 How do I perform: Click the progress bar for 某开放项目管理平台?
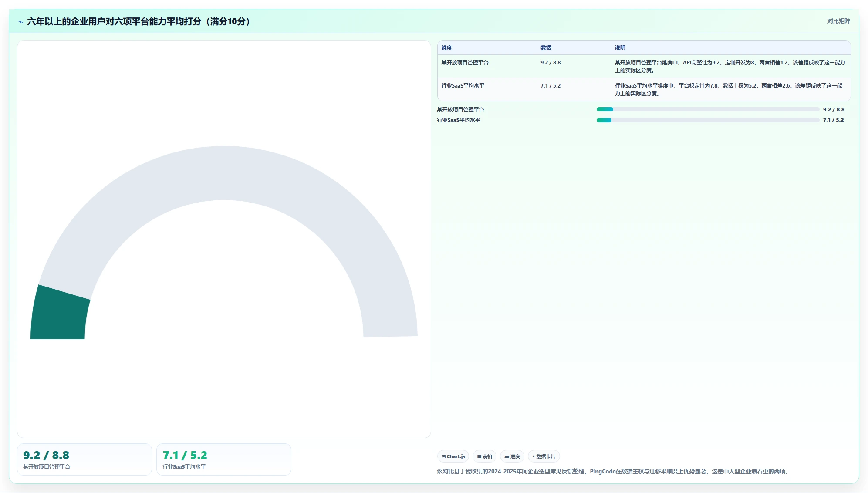click(x=708, y=109)
